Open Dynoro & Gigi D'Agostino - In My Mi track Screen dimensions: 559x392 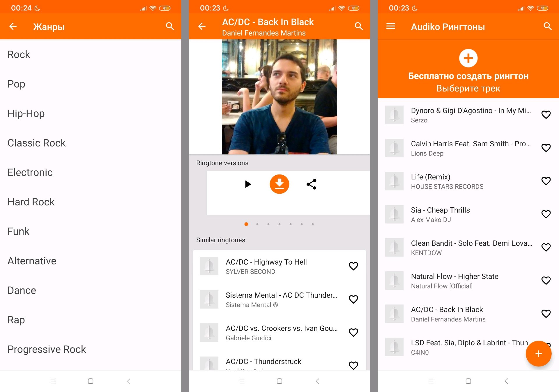tap(468, 115)
